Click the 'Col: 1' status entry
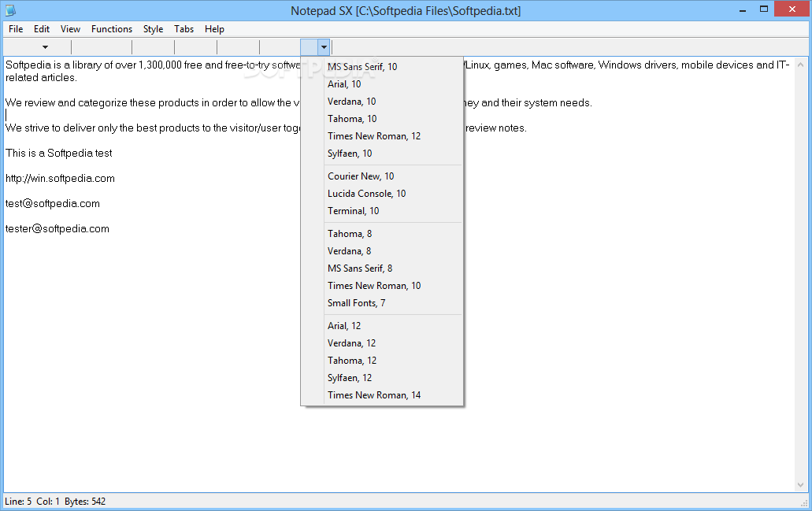This screenshot has height=511, width=812. tap(47, 502)
